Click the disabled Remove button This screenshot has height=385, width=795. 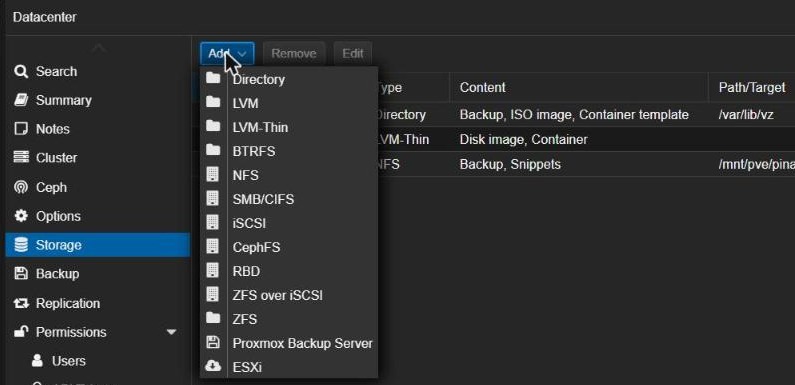point(294,53)
